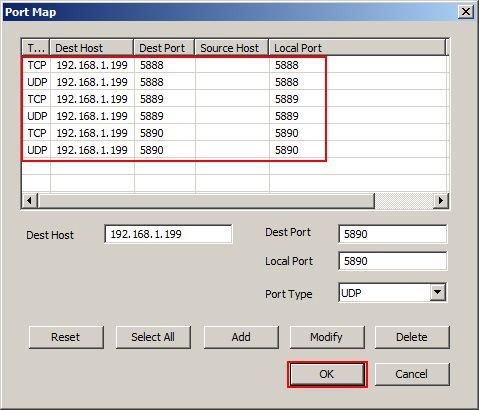
Task: Click the horizontal scrollbar left arrow
Action: point(30,201)
